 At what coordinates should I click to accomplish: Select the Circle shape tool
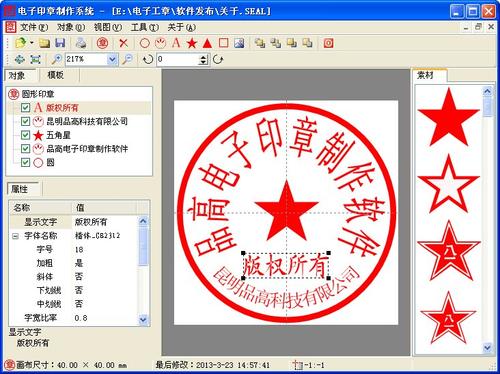(x=145, y=43)
